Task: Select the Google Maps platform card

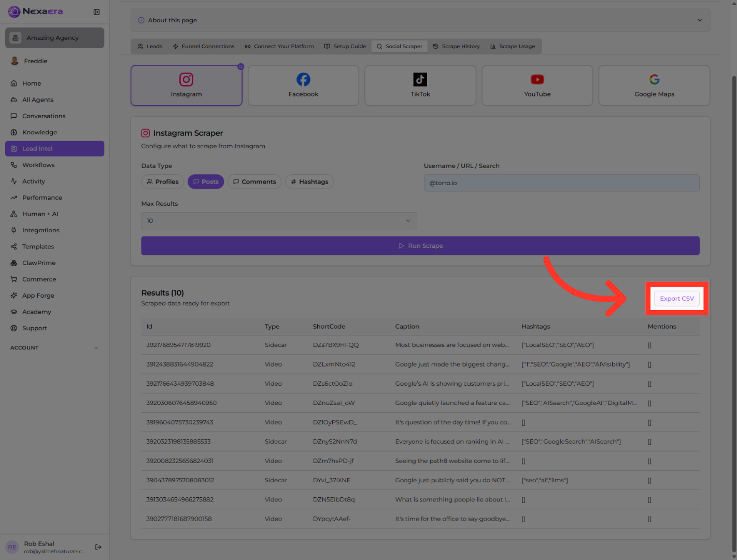Action: point(654,86)
